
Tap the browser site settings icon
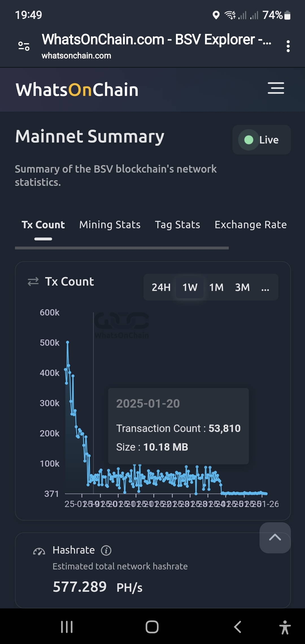tap(24, 46)
